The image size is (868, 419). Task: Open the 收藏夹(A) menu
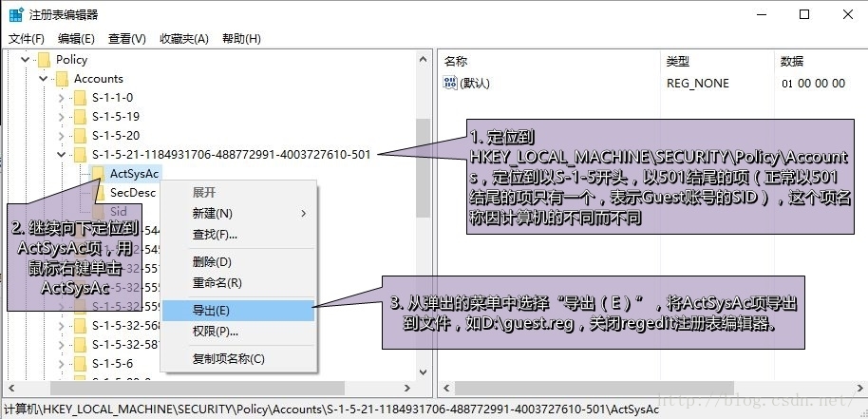tap(184, 39)
